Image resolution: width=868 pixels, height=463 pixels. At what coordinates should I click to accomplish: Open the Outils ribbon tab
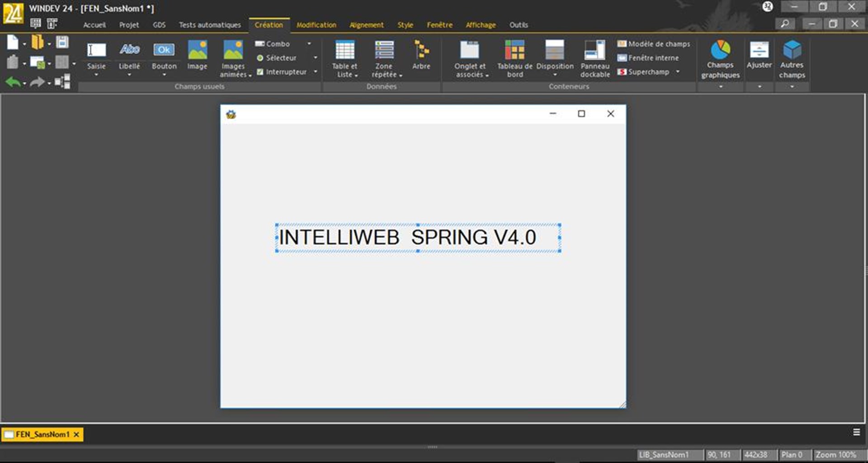pos(519,25)
